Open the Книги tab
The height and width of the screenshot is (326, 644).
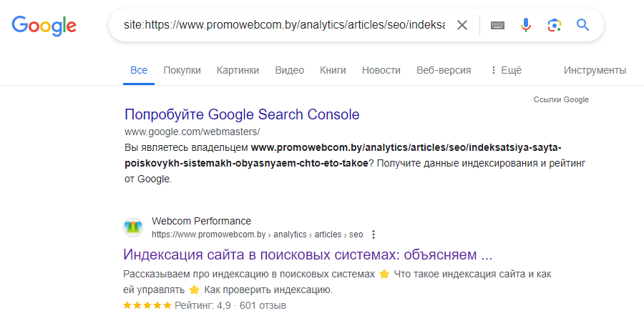[333, 70]
